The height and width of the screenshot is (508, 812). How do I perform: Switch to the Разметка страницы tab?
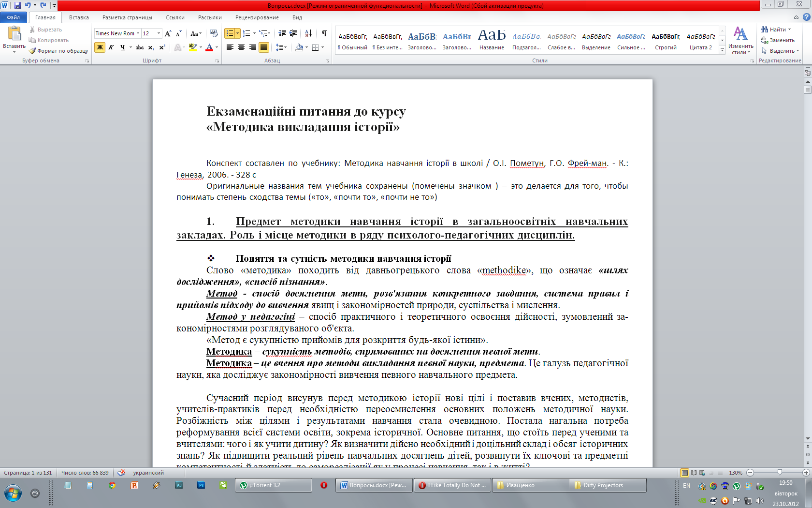[x=127, y=17]
